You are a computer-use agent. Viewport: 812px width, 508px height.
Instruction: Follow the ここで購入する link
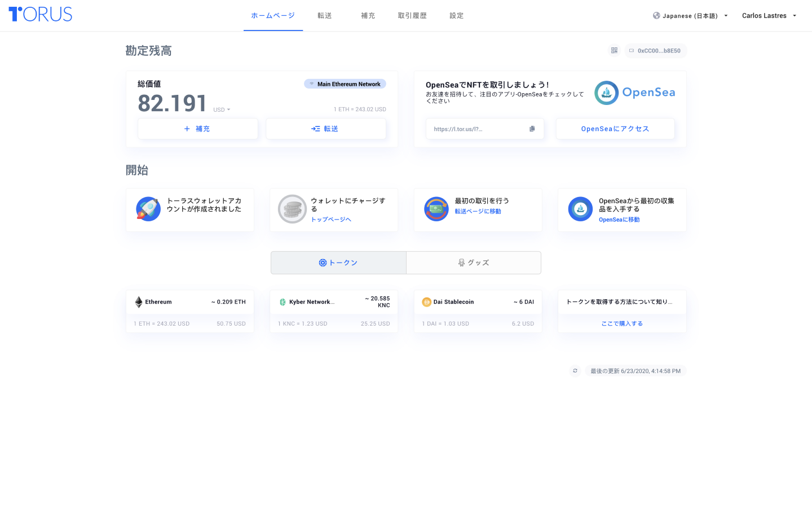point(622,324)
